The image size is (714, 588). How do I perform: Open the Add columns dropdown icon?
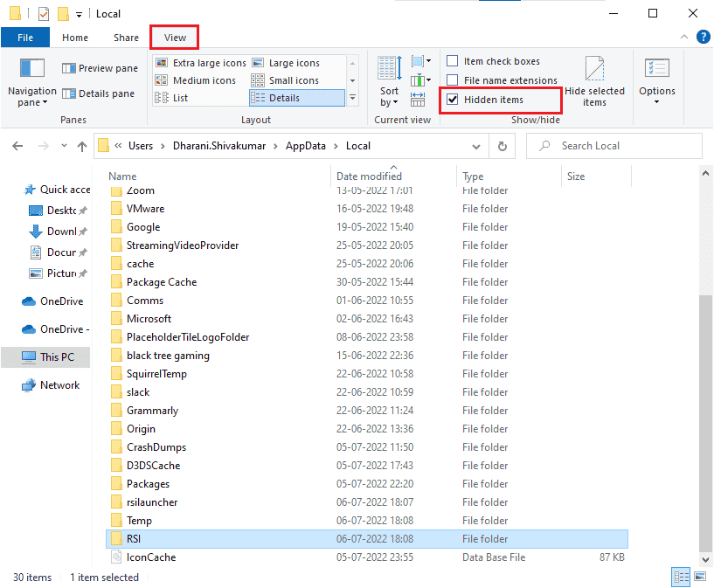[420, 81]
